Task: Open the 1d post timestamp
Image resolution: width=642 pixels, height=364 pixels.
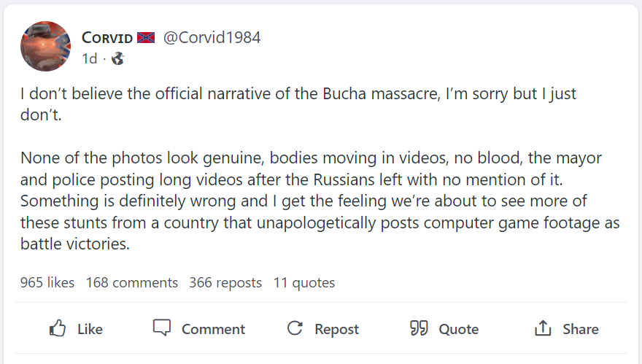Action: click(89, 58)
